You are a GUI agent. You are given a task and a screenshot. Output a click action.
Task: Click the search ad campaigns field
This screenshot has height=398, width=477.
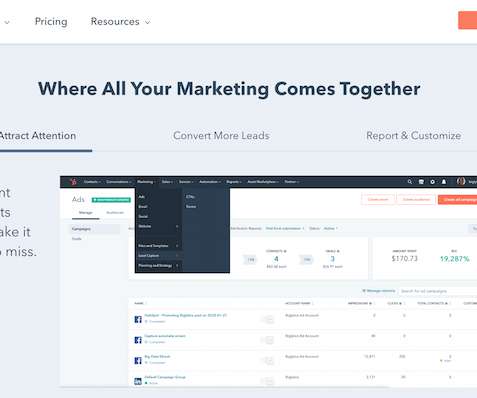tap(438, 291)
